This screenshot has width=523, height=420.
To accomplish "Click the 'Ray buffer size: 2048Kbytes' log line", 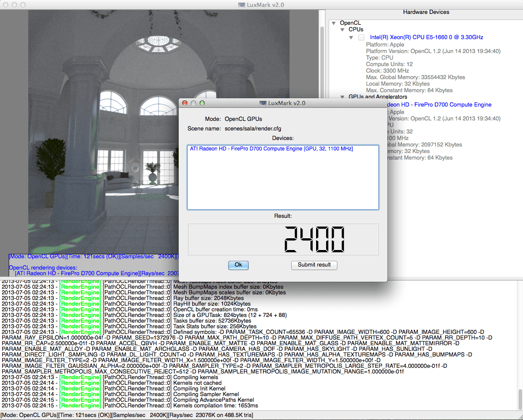I will [x=123, y=298].
